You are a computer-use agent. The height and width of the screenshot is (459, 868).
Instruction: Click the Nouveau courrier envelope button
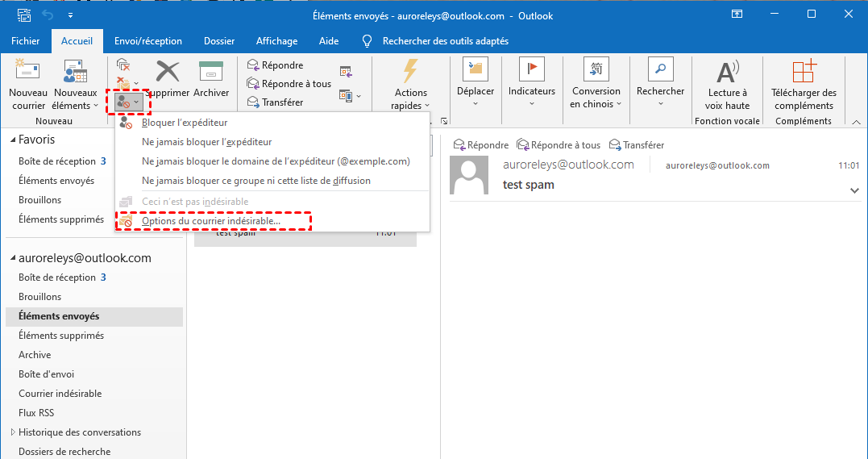pos(27,84)
